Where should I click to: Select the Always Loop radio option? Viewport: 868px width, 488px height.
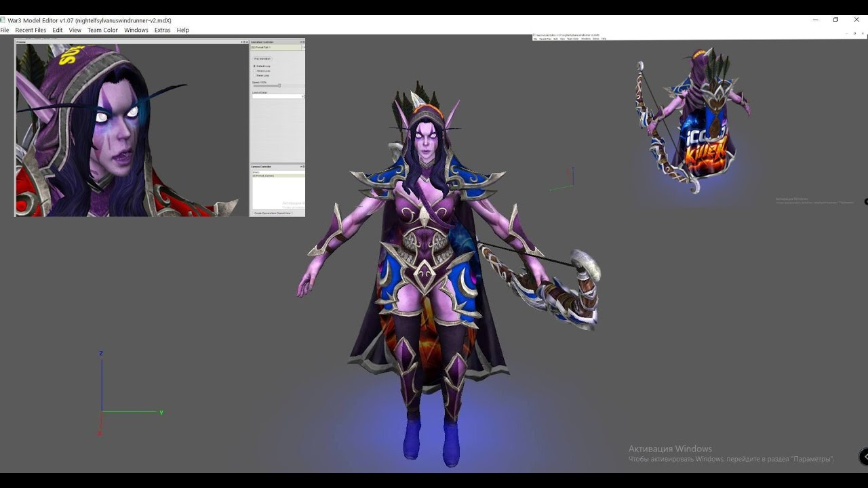tap(262, 71)
